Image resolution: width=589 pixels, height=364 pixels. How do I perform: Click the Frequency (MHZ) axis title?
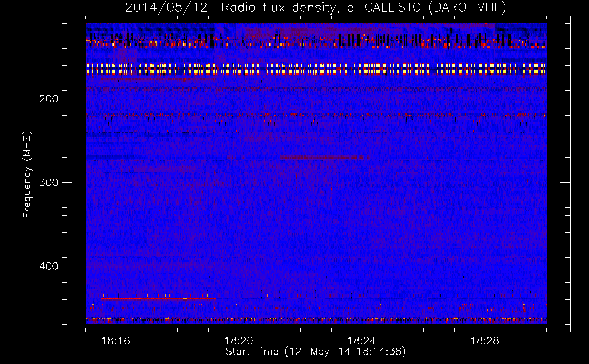pos(27,175)
